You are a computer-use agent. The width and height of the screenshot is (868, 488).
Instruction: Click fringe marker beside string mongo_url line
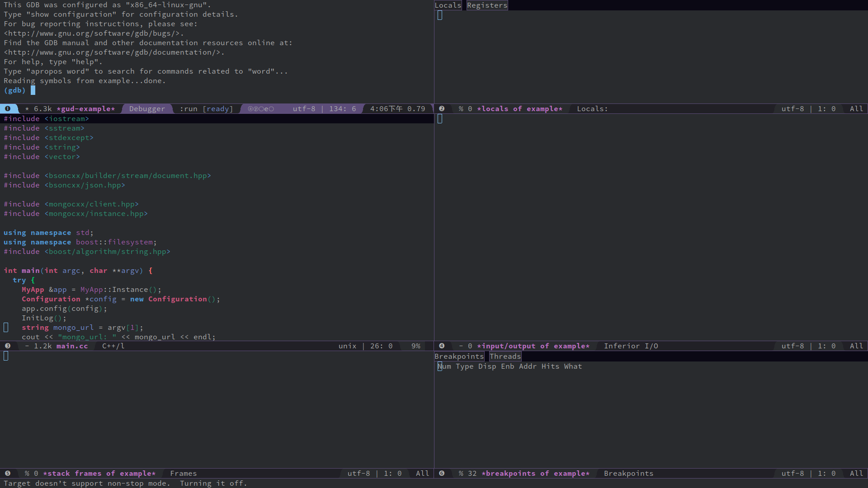click(6, 328)
